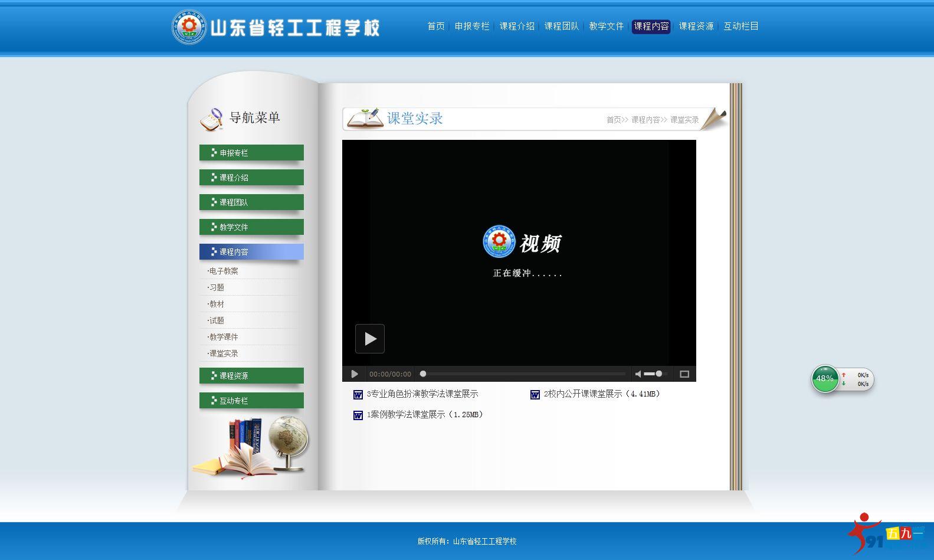This screenshot has width=934, height=560.
Task: Click the notebook magnifier icon beside 导航菜单
Action: tap(211, 119)
